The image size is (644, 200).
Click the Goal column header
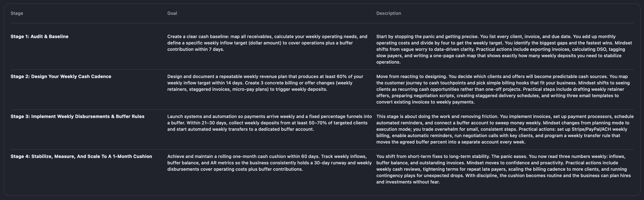click(172, 13)
